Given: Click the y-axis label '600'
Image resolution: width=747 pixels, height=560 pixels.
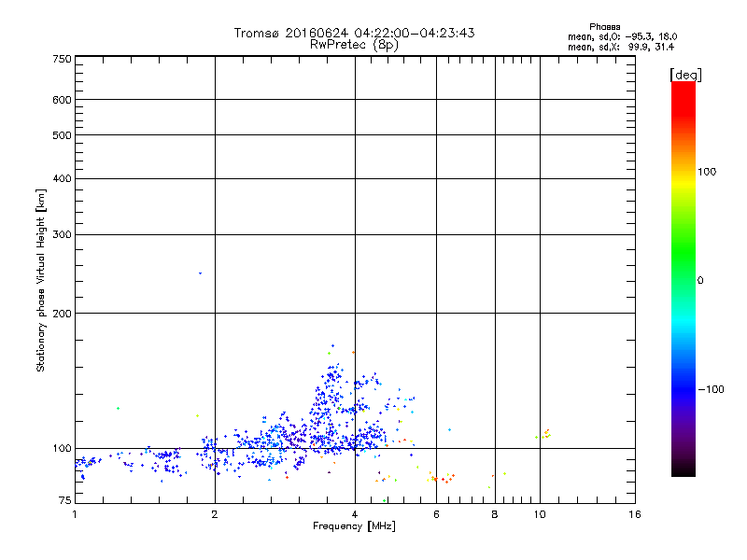Looking at the screenshot, I should [x=62, y=100].
